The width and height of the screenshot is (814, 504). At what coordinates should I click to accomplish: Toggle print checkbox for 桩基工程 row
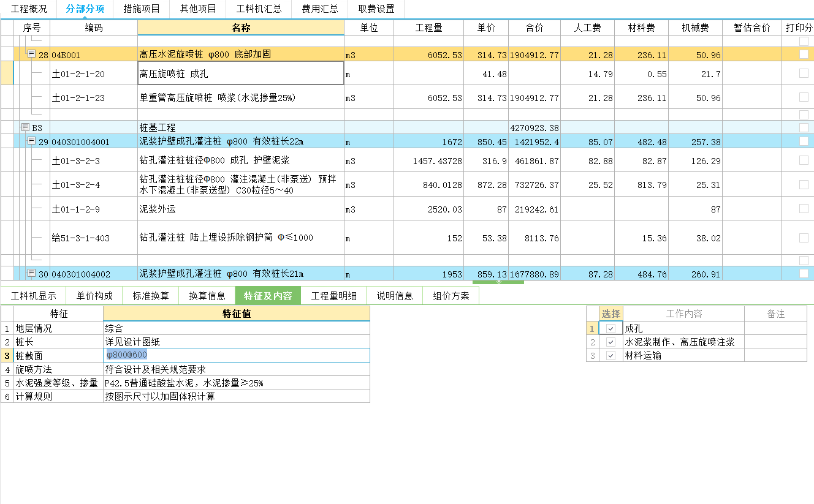click(x=804, y=127)
